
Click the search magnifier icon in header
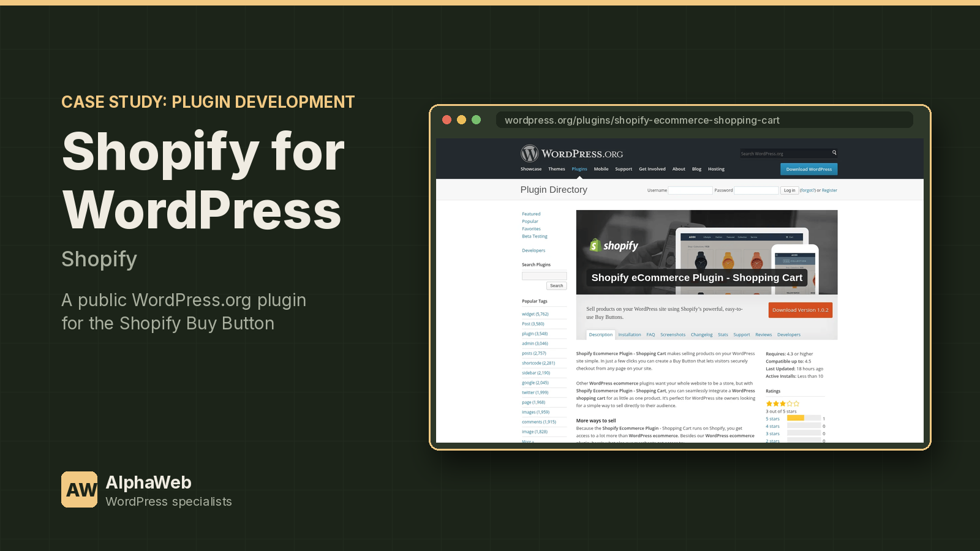[834, 153]
